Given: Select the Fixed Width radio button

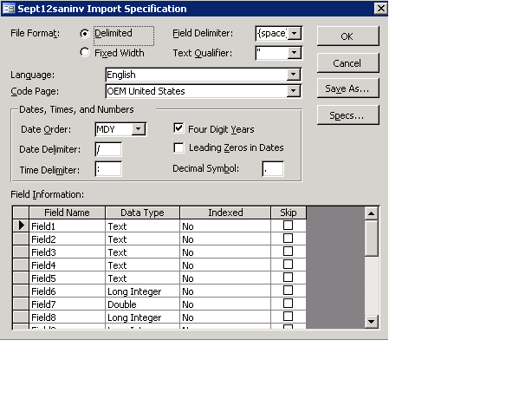Looking at the screenshot, I should [85, 52].
